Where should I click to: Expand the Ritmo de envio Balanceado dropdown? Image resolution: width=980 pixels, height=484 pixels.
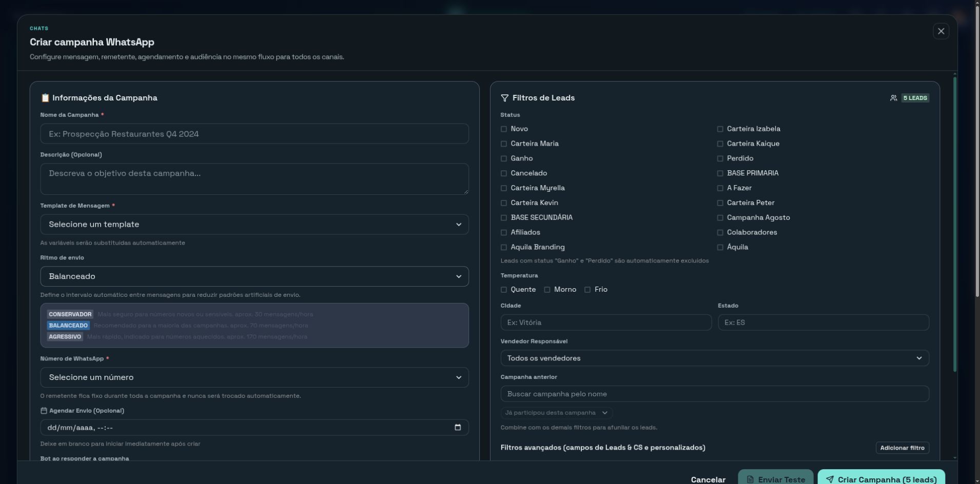[x=254, y=276]
